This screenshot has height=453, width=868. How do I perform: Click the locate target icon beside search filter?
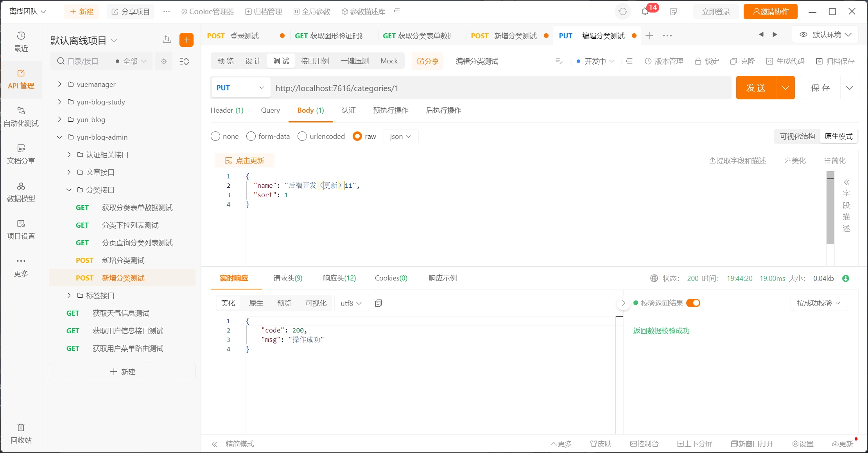164,61
